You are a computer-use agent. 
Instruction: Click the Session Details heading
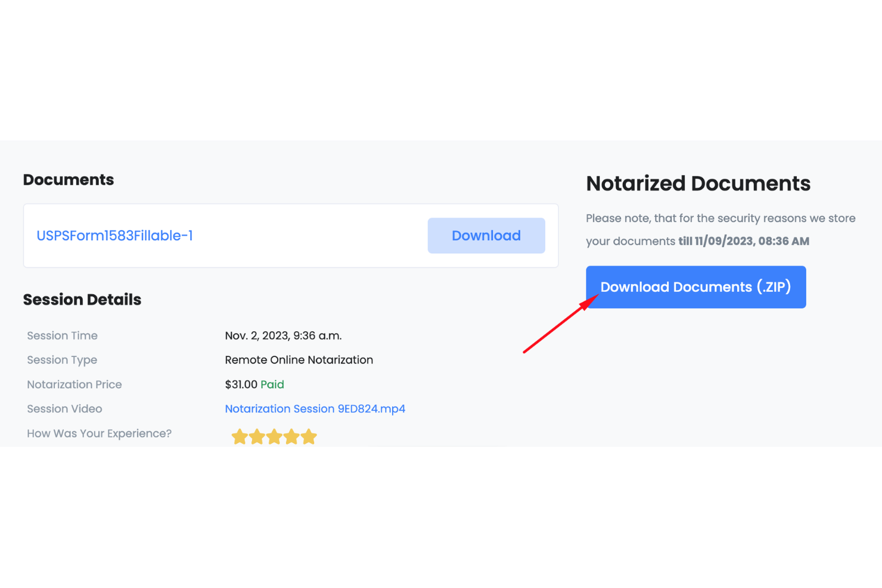point(82,300)
